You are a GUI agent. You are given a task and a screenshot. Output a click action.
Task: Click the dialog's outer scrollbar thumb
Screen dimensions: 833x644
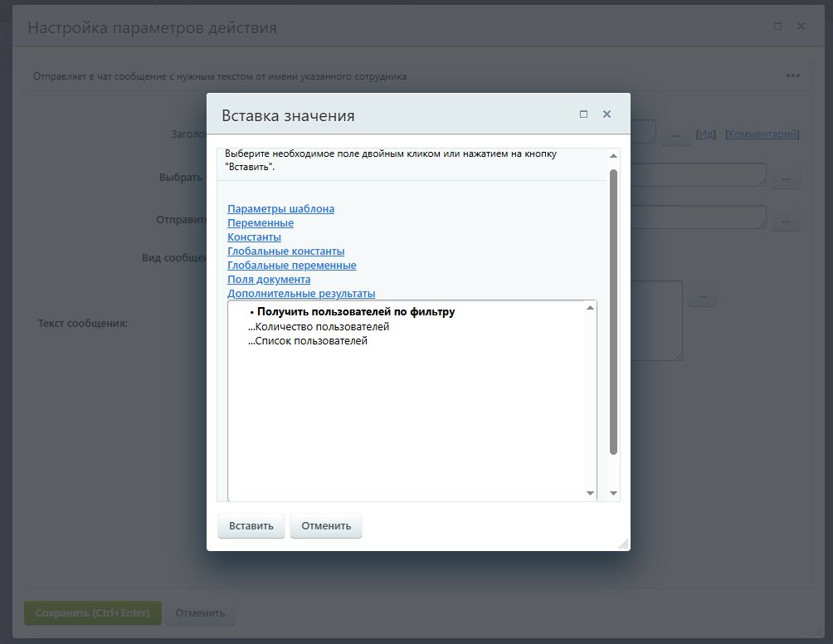pos(613,311)
